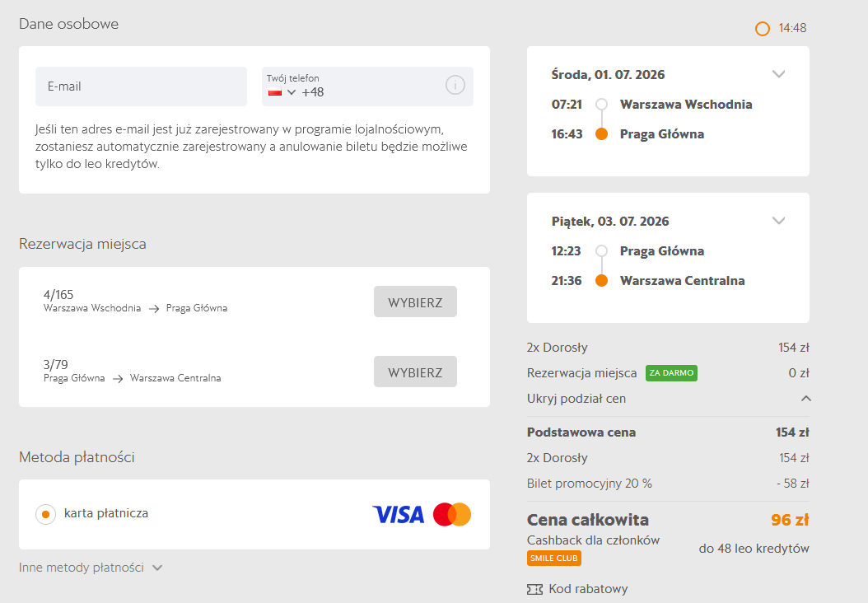The height and width of the screenshot is (603, 868).
Task: Click the green ZA DARMO badge
Action: pyautogui.click(x=671, y=373)
